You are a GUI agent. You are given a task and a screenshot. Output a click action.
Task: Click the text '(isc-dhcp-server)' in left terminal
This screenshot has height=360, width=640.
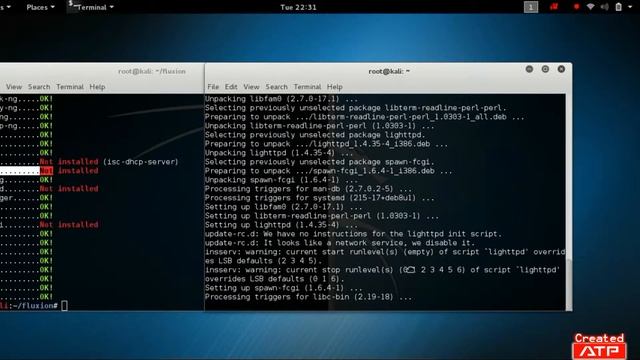click(141, 162)
